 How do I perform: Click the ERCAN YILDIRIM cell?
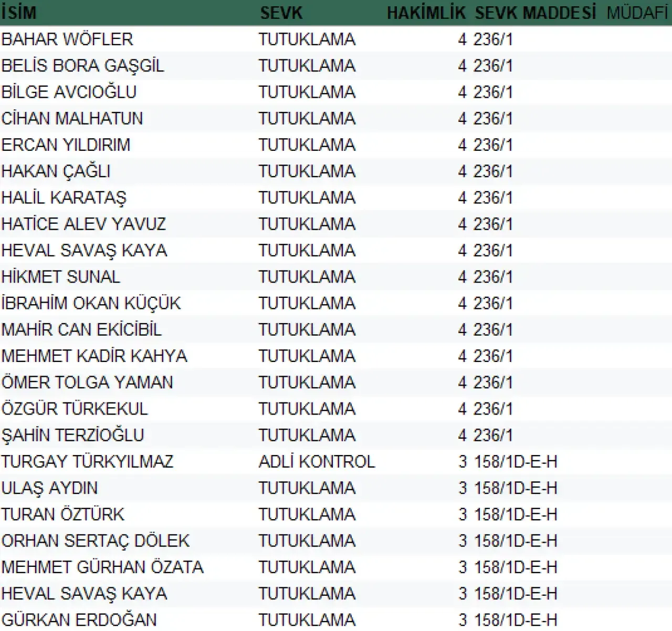pyautogui.click(x=66, y=145)
